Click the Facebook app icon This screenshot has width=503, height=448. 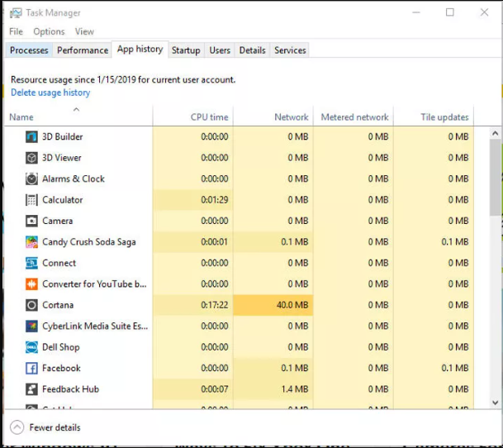[x=31, y=369]
